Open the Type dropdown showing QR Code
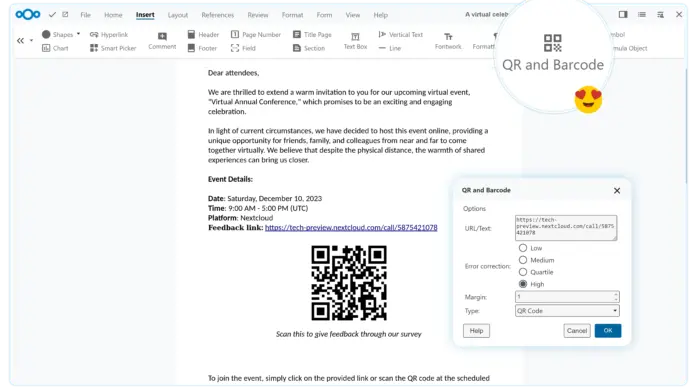Image resolution: width=695 pixels, height=391 pixels. point(567,311)
